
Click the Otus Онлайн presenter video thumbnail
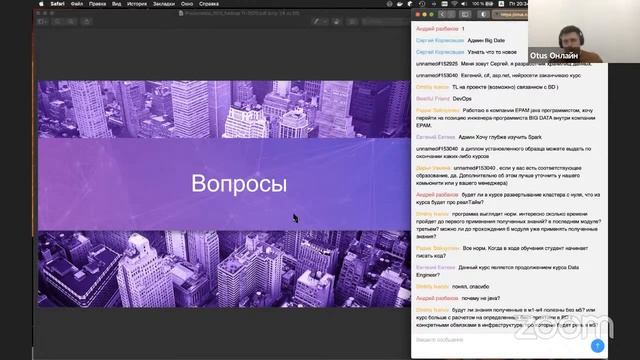coord(584,31)
